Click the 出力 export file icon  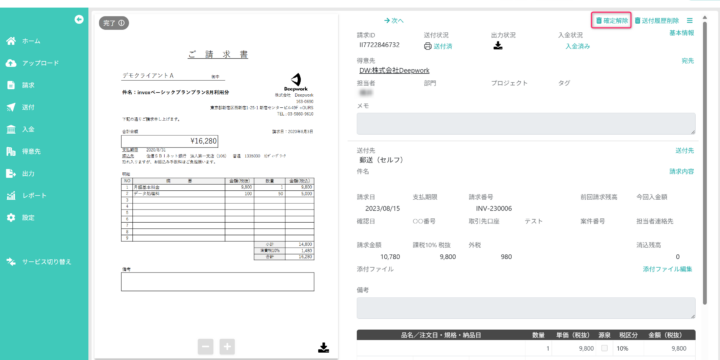(x=11, y=173)
